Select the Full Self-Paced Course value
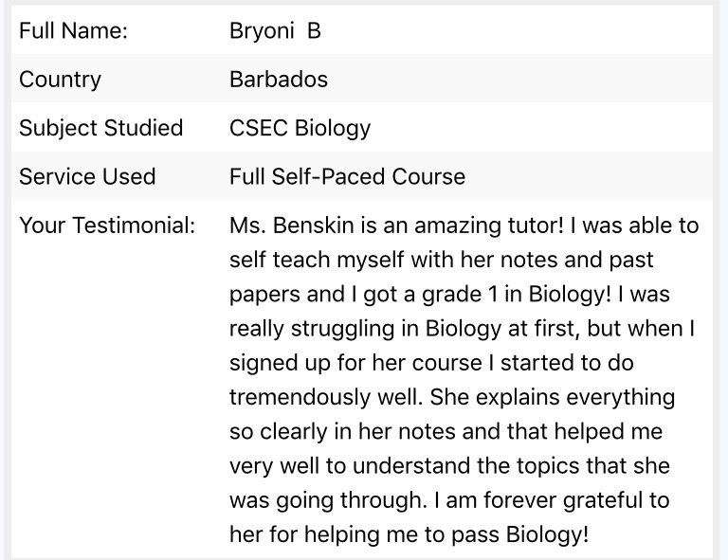This screenshot has height=560, width=728. click(347, 177)
